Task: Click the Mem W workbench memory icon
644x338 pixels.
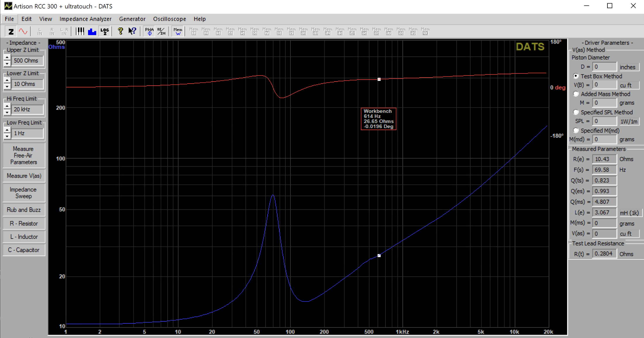Action: [178, 31]
